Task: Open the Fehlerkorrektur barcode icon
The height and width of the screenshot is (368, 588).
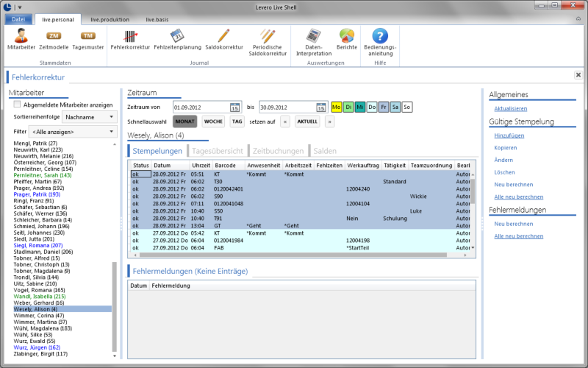Action: click(130, 36)
